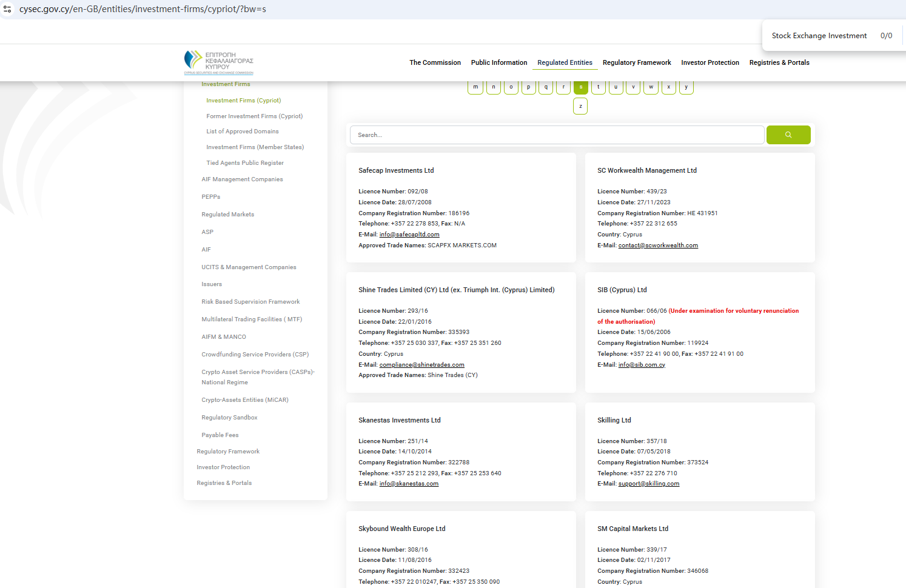Click compliance@shinetrades.com email link
This screenshot has width=906, height=588.
[x=421, y=365]
